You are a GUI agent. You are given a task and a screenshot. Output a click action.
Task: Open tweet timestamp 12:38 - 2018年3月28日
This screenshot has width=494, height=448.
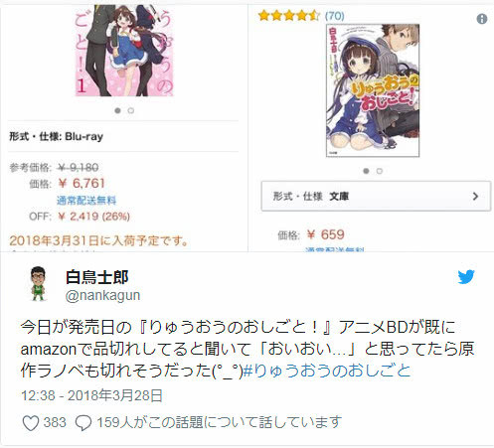[x=91, y=395]
